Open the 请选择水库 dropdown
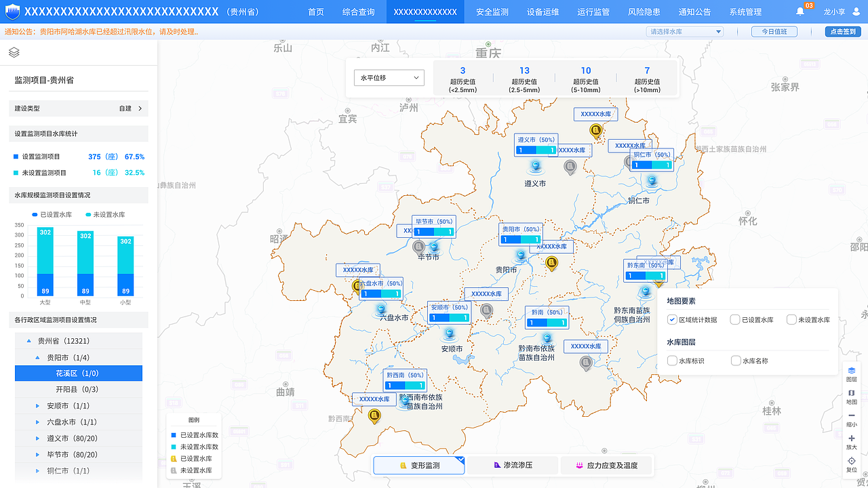This screenshot has width=868, height=488. pyautogui.click(x=685, y=32)
